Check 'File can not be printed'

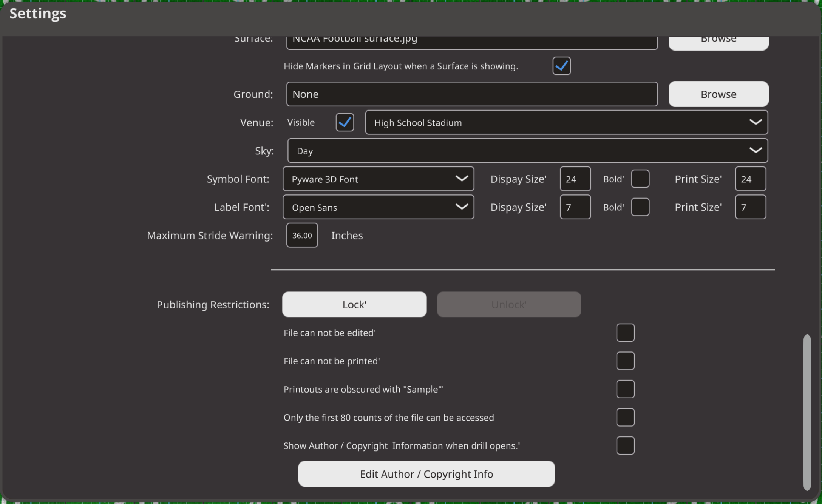[x=625, y=361]
